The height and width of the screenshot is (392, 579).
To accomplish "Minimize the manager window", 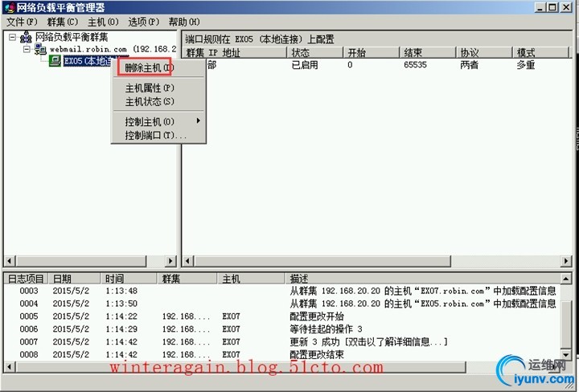I will pyautogui.click(x=540, y=7).
